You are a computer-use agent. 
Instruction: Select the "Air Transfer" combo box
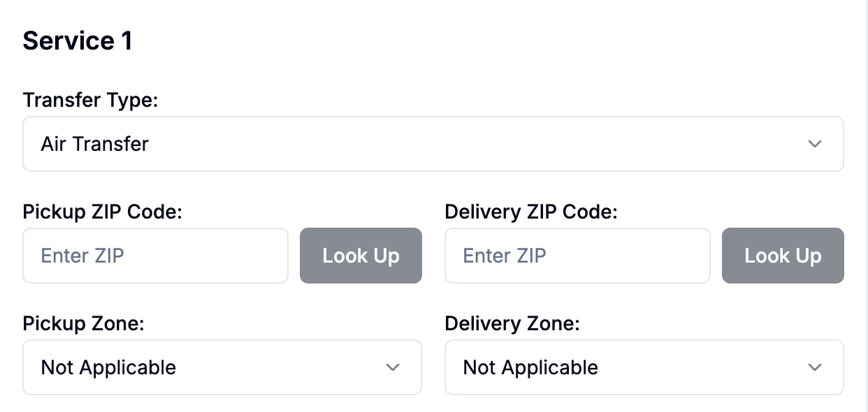(433, 144)
